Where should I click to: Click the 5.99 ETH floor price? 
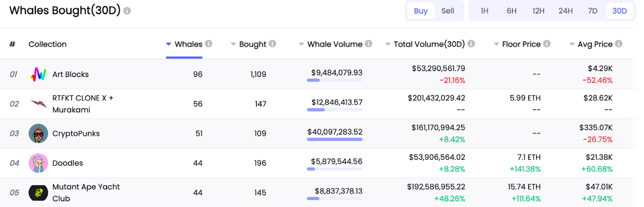[525, 98]
